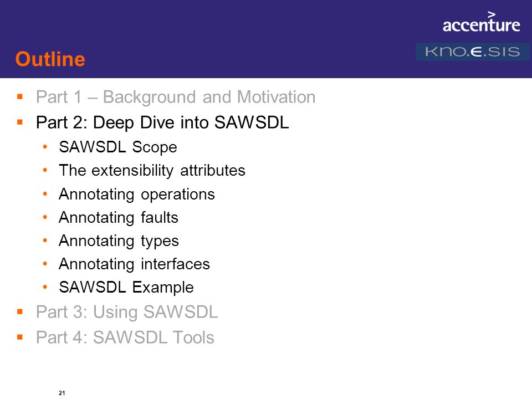Select Part 1 – Background and Motivation

[x=176, y=97]
